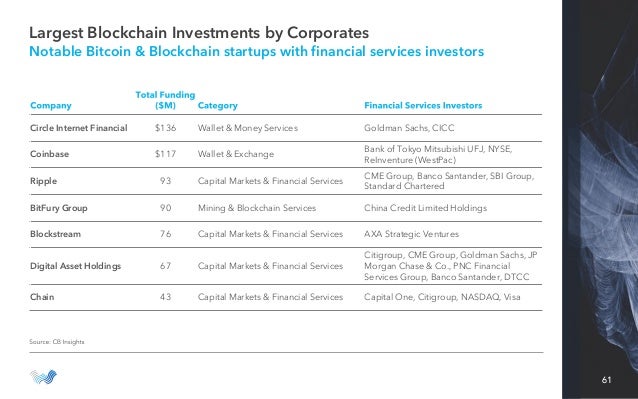Click the Source: CB Insights footnote
This screenshot has height=399, width=638.
pyautogui.click(x=57, y=342)
